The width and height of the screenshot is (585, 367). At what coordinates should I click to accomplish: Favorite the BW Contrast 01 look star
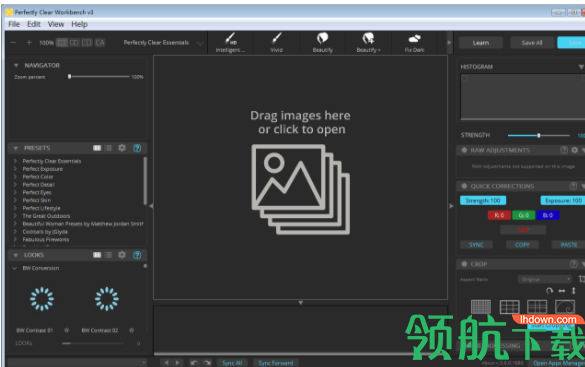point(66,330)
